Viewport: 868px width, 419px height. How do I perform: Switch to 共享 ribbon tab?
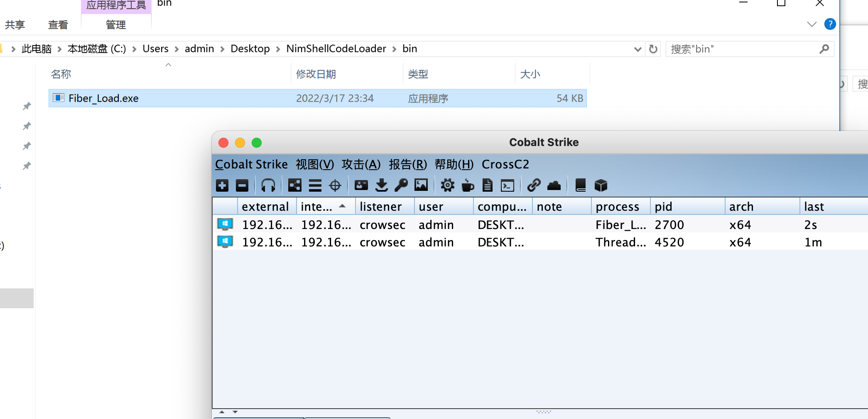click(15, 25)
